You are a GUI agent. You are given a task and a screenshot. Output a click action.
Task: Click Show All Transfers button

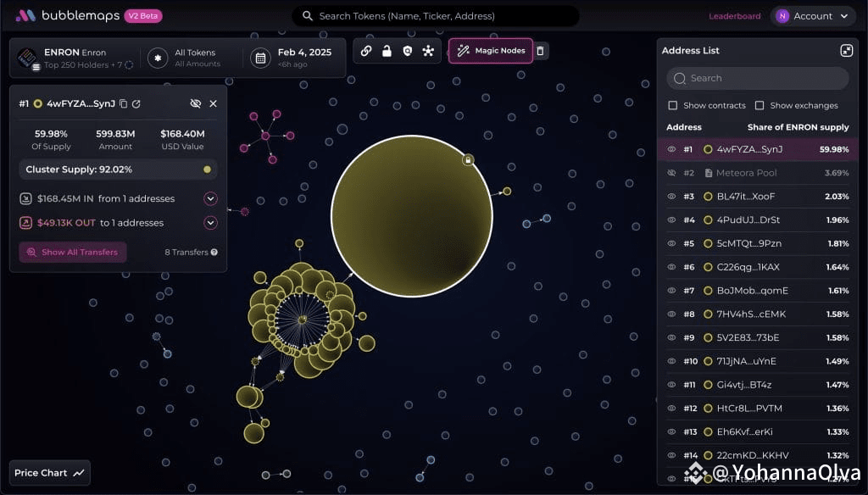coord(73,252)
